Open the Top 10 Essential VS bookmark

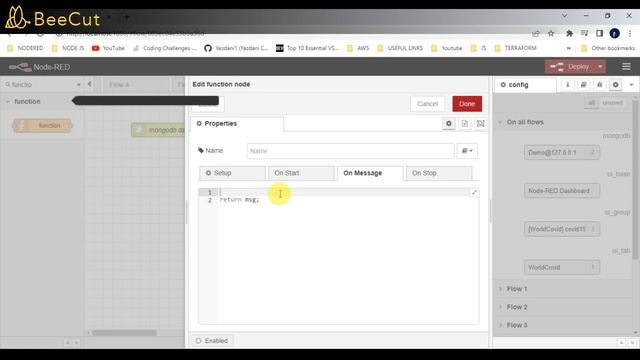[x=308, y=48]
